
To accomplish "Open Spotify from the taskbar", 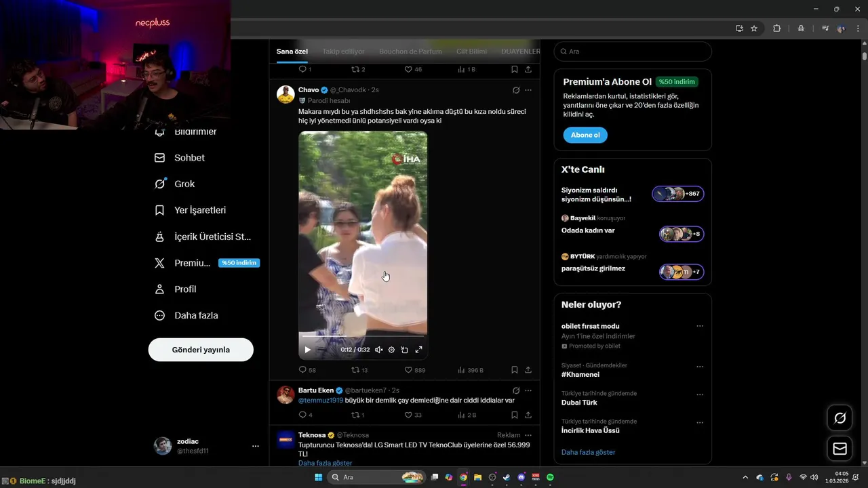I will [550, 477].
